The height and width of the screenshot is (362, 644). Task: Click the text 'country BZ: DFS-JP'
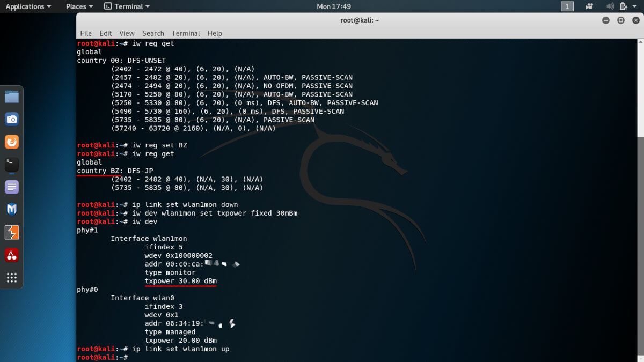[x=115, y=171]
